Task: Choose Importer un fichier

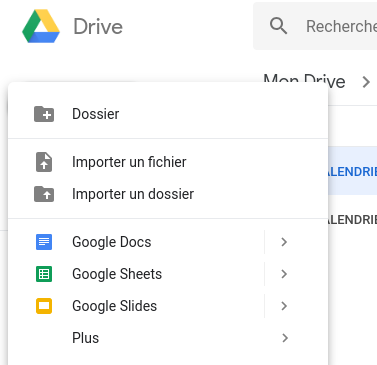Action: (x=168, y=162)
